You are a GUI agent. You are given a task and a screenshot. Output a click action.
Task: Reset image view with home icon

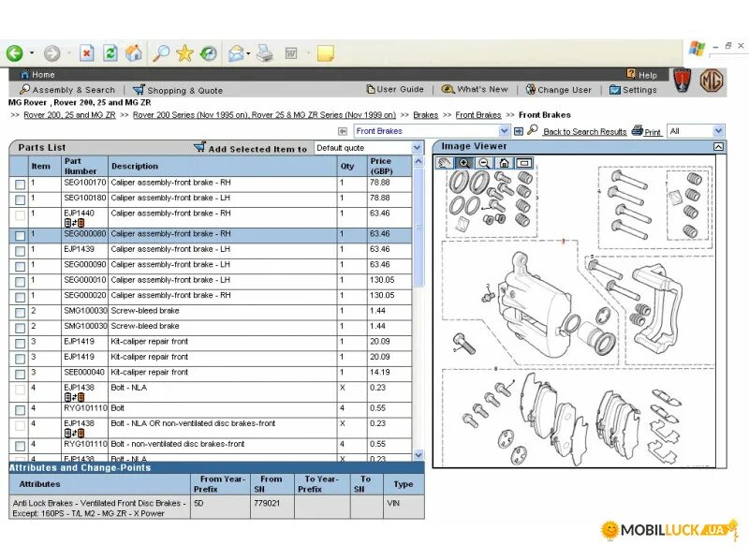pyautogui.click(x=504, y=163)
